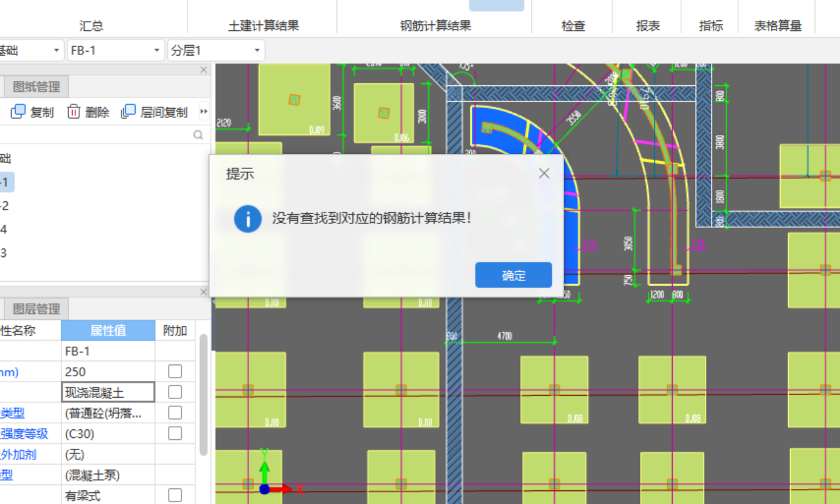
Task: Click the 层间复制 floor copy icon
Action: coord(129,111)
